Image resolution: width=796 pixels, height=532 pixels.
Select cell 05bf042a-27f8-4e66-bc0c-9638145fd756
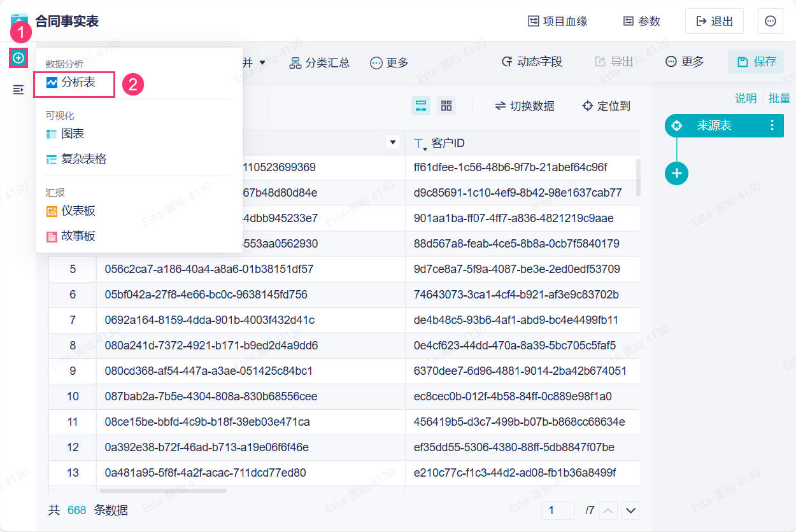(251, 295)
